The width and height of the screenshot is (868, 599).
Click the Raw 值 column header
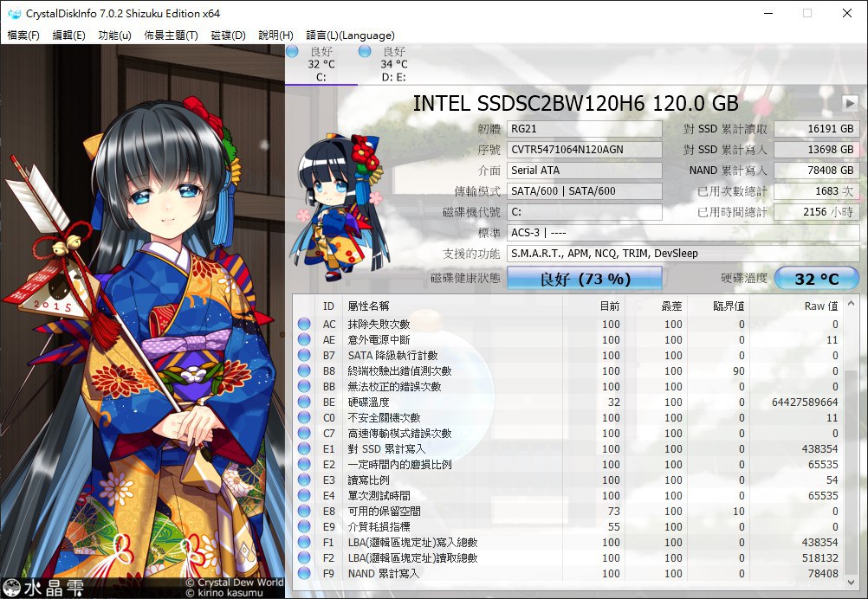(x=797, y=306)
